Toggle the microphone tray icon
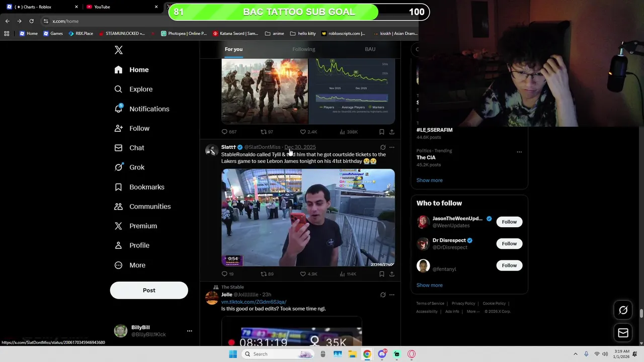 coord(586,354)
